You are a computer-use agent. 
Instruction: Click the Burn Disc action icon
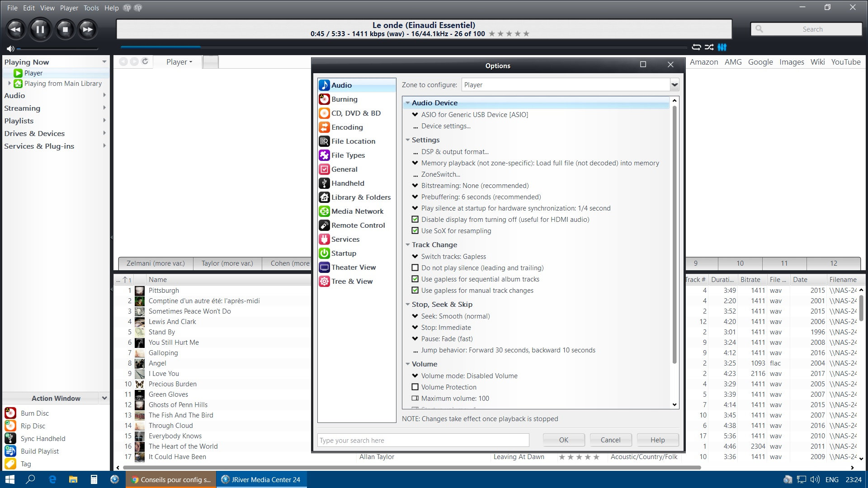pyautogui.click(x=10, y=413)
